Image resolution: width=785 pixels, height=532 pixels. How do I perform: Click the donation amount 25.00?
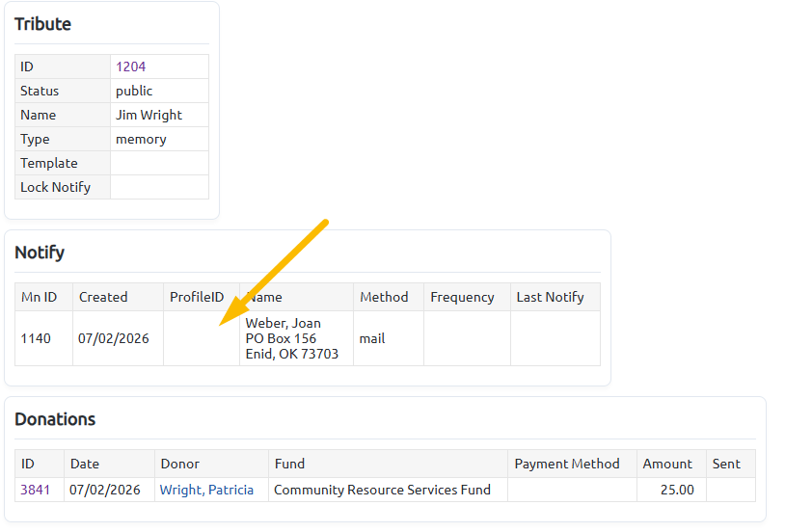pos(677,490)
